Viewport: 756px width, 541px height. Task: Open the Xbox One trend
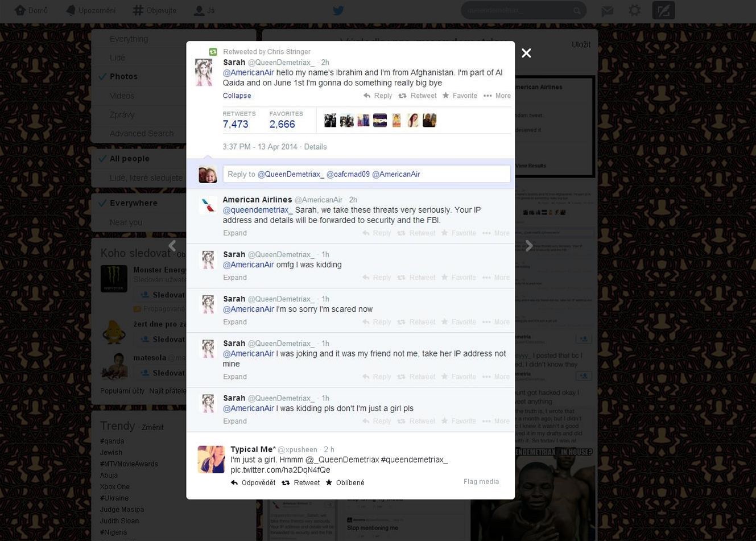115,486
